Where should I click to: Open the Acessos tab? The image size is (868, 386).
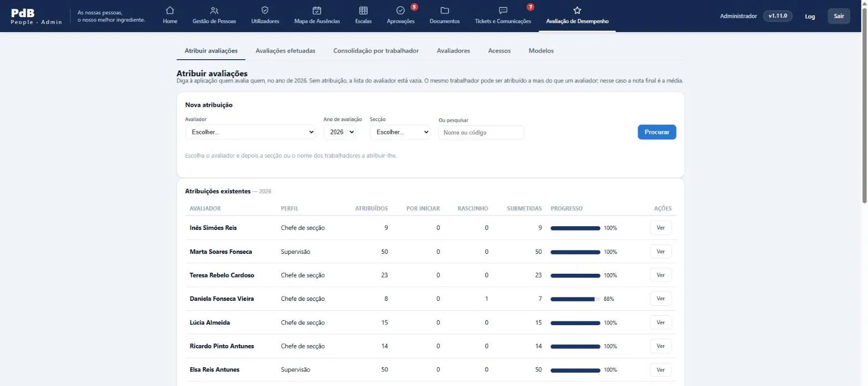pyautogui.click(x=499, y=50)
